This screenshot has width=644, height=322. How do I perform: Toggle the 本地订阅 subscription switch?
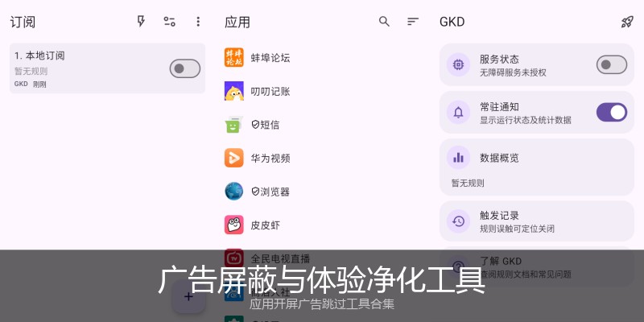coord(185,68)
